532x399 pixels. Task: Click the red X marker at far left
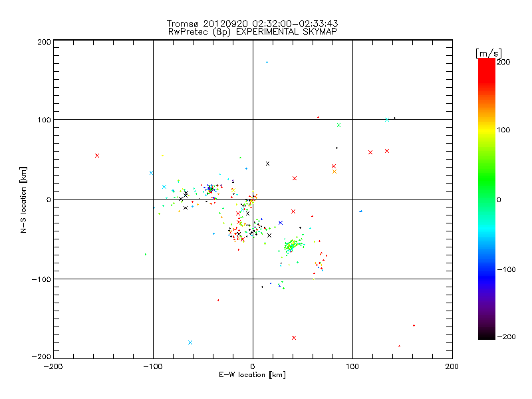[x=97, y=156]
